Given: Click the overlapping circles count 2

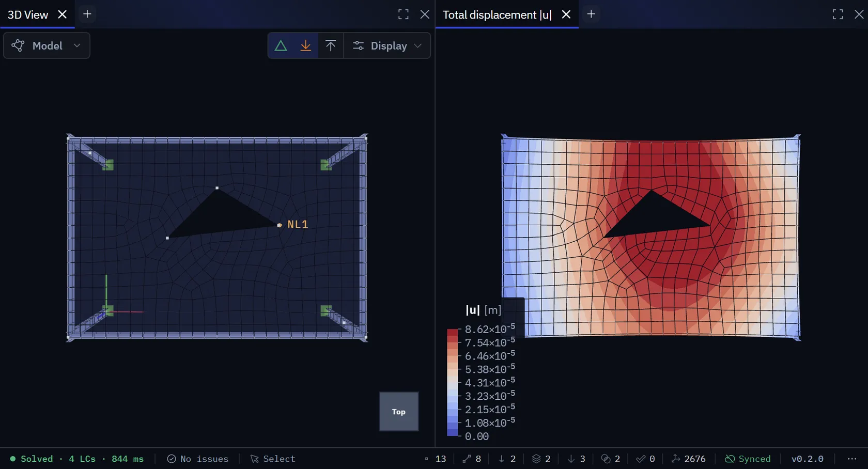Looking at the screenshot, I should 611,459.
